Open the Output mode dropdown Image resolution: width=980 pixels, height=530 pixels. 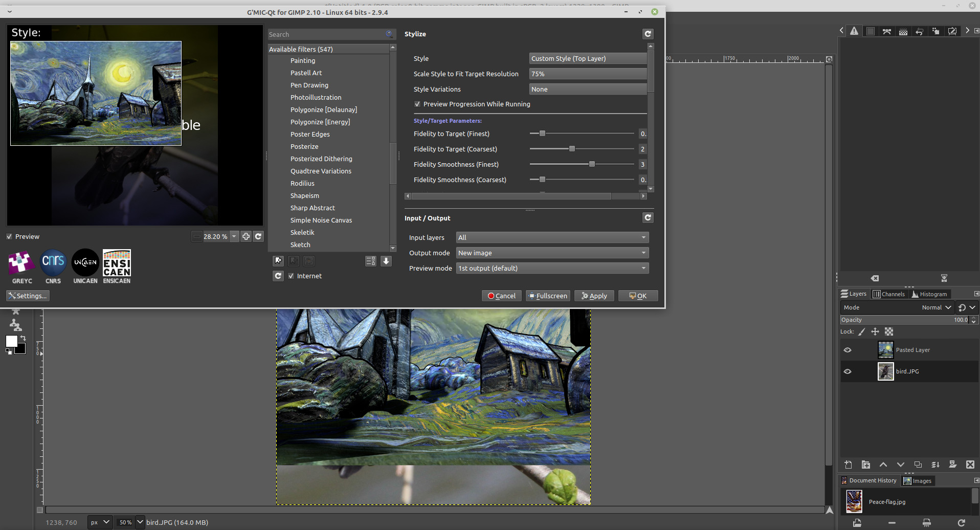coord(552,253)
